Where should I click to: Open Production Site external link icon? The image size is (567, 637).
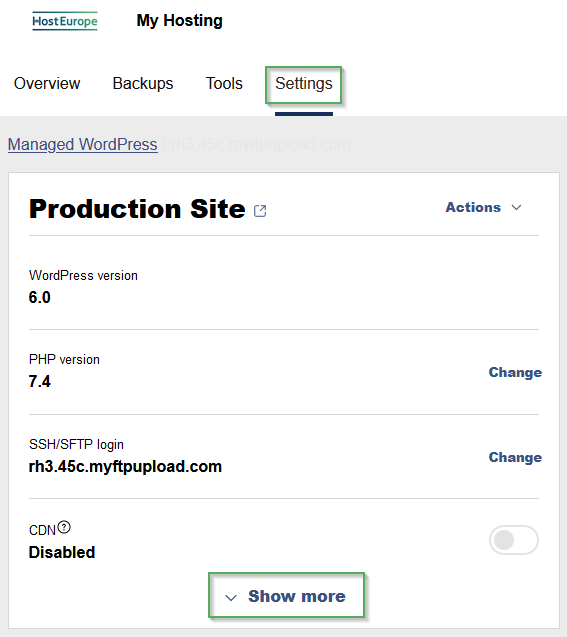pyautogui.click(x=260, y=211)
